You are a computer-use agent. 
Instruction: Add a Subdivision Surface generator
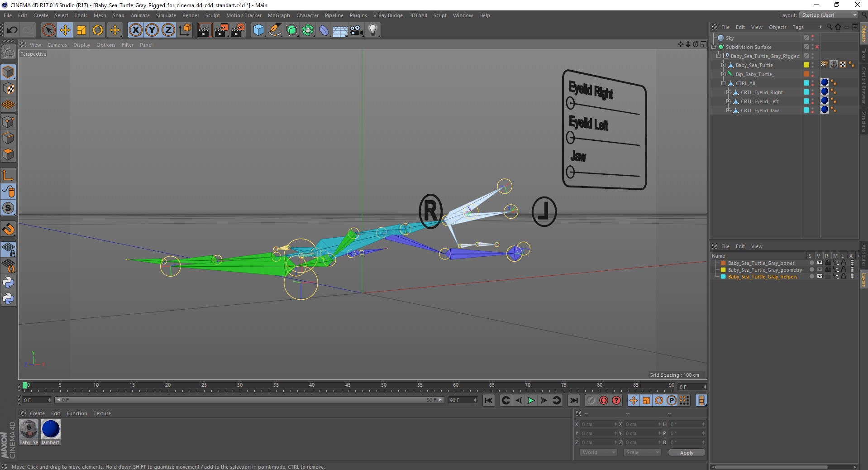click(291, 30)
